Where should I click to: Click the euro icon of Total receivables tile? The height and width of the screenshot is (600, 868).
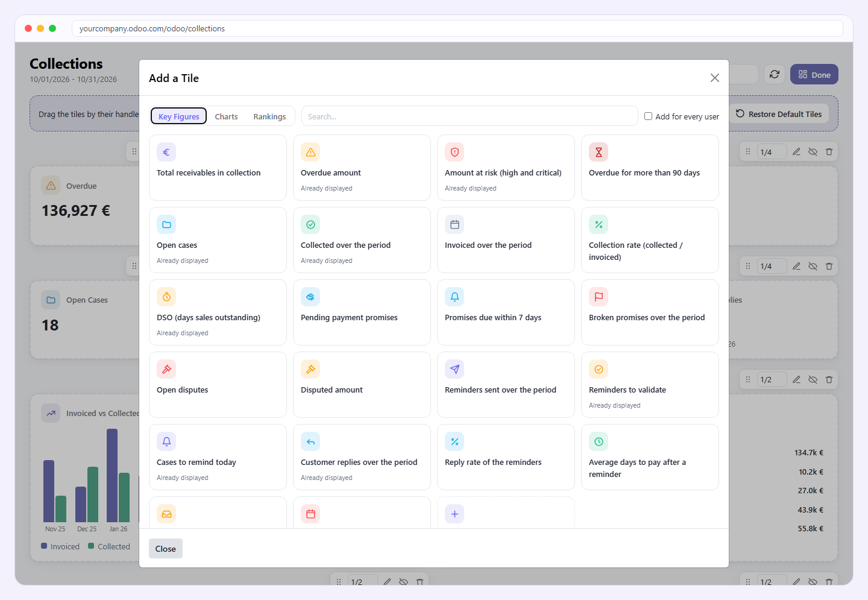click(166, 152)
